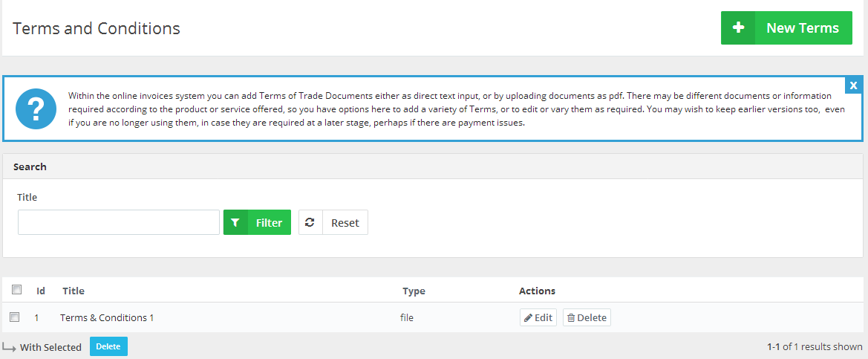Click the refresh arrows icon beside Reset
The width and height of the screenshot is (868, 359).
(x=310, y=222)
